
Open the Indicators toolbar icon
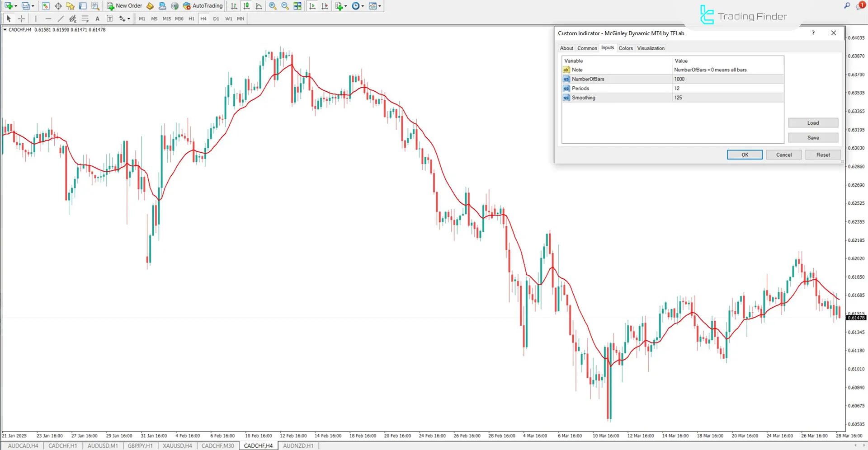pos(338,6)
